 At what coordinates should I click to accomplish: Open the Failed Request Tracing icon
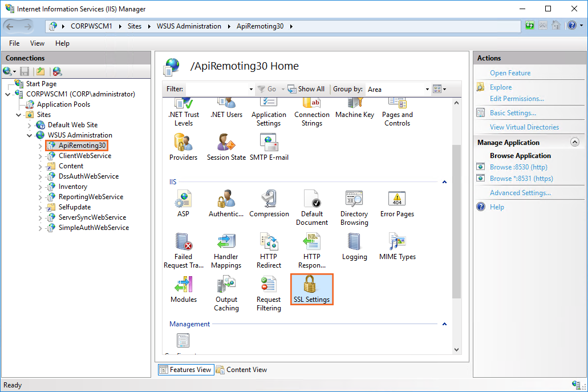tap(184, 251)
